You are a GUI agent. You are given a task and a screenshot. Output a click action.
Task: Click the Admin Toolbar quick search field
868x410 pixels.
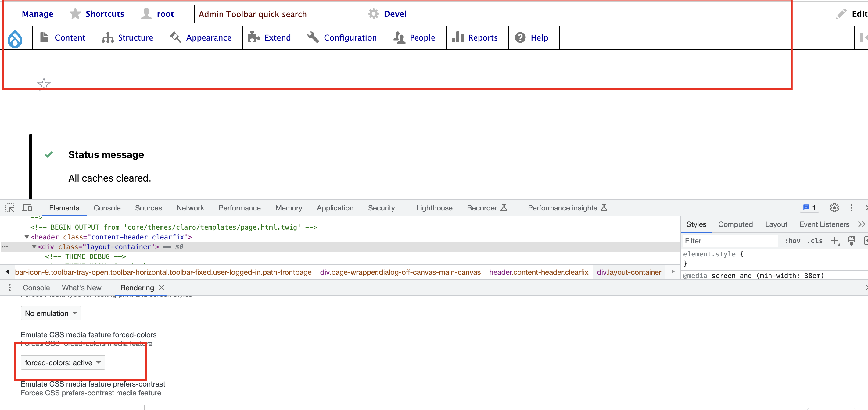click(x=273, y=14)
